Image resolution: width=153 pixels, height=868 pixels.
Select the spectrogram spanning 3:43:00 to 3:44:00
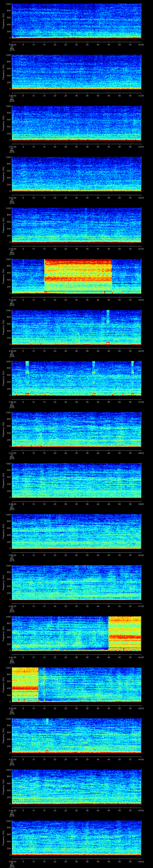[76, 736]
